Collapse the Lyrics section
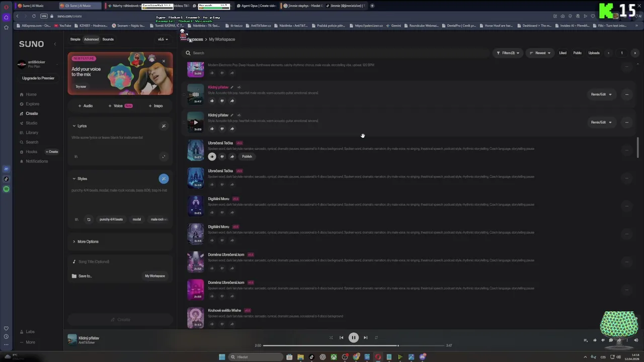 point(79,126)
